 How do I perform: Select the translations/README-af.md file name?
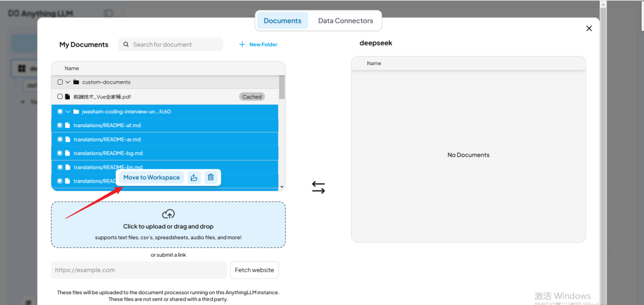pyautogui.click(x=107, y=125)
